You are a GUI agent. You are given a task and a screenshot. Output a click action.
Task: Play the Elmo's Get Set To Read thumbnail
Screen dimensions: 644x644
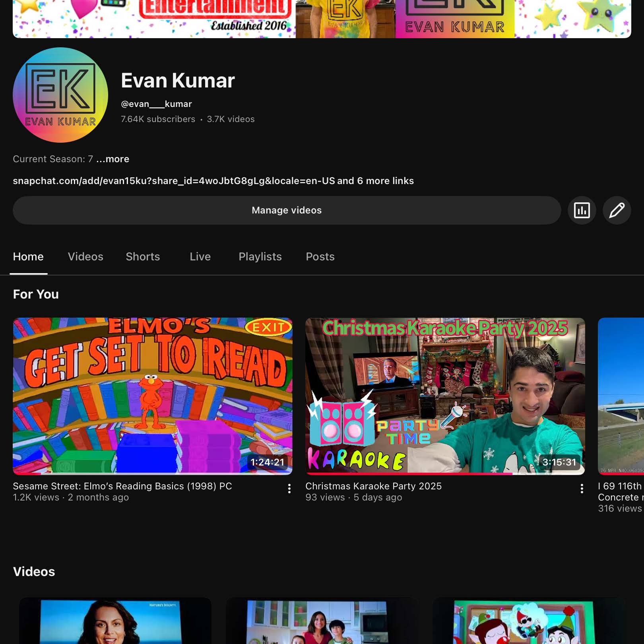(153, 396)
